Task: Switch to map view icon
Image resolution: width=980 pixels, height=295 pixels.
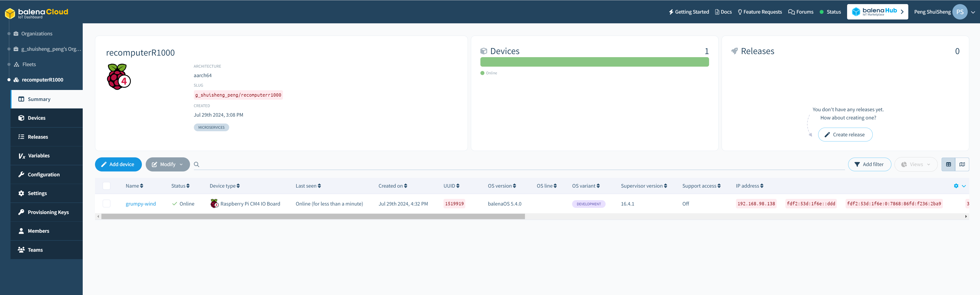Action: click(x=962, y=165)
